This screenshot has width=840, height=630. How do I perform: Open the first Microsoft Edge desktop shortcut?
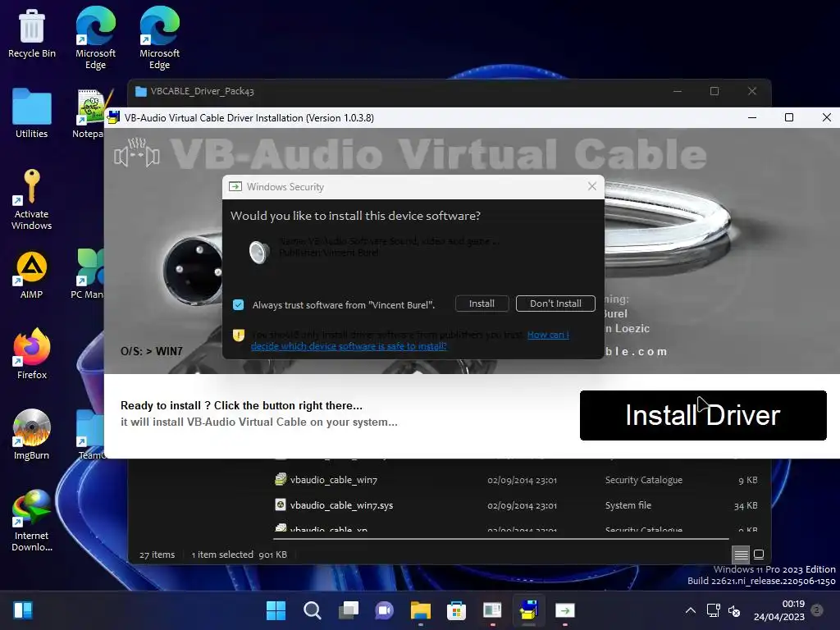[x=95, y=38]
